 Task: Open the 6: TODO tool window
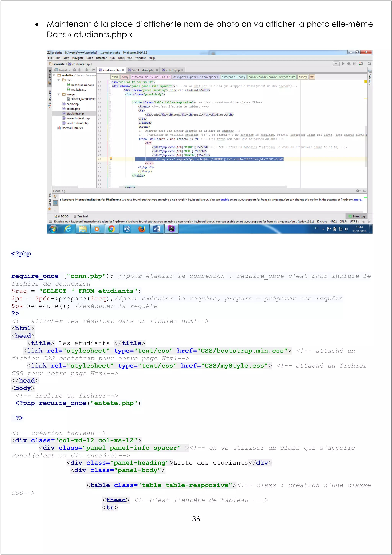click(x=61, y=216)
